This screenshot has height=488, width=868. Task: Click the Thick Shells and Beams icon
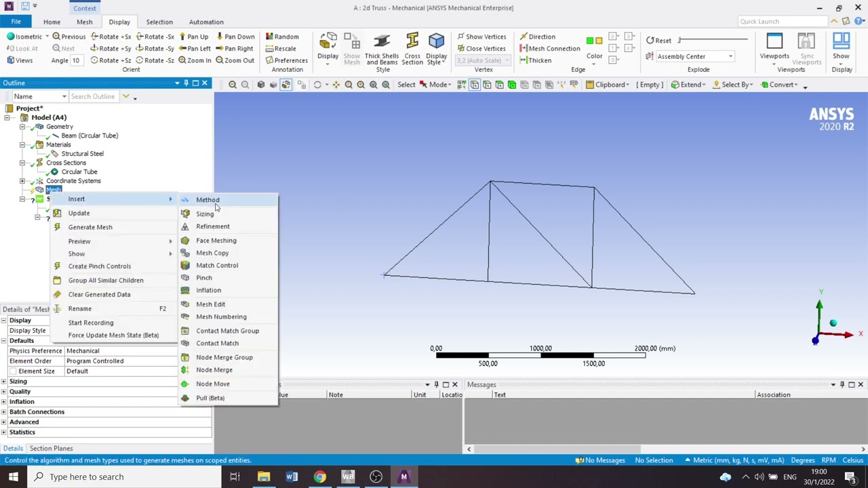[382, 49]
